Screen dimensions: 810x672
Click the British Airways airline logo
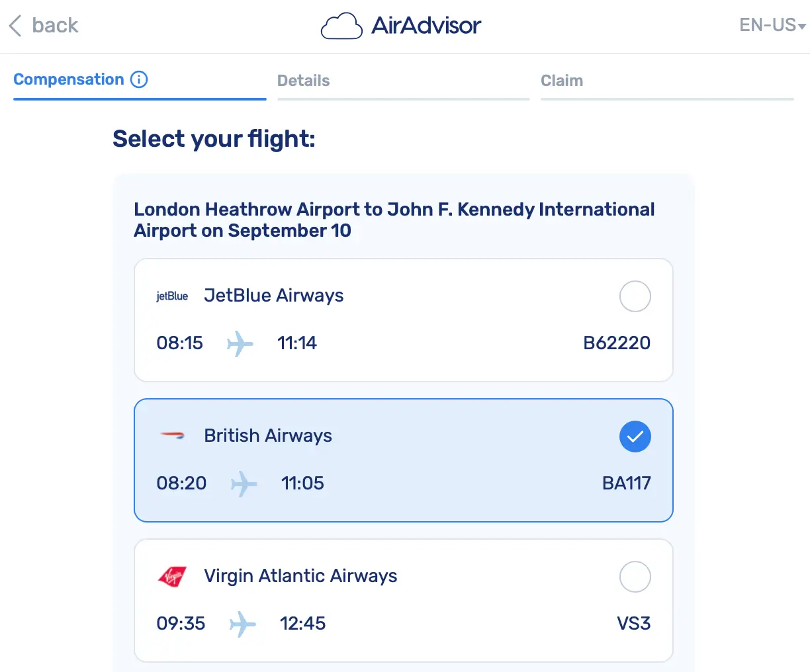[x=172, y=435]
